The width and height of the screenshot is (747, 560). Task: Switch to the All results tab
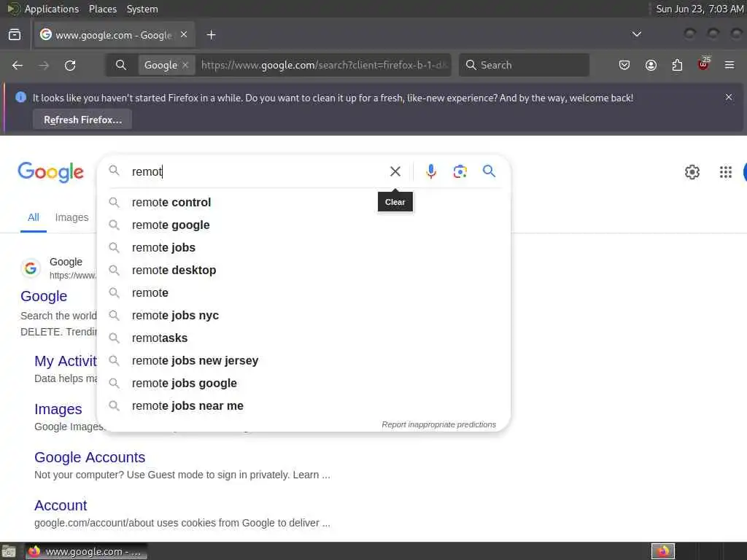[34, 217]
